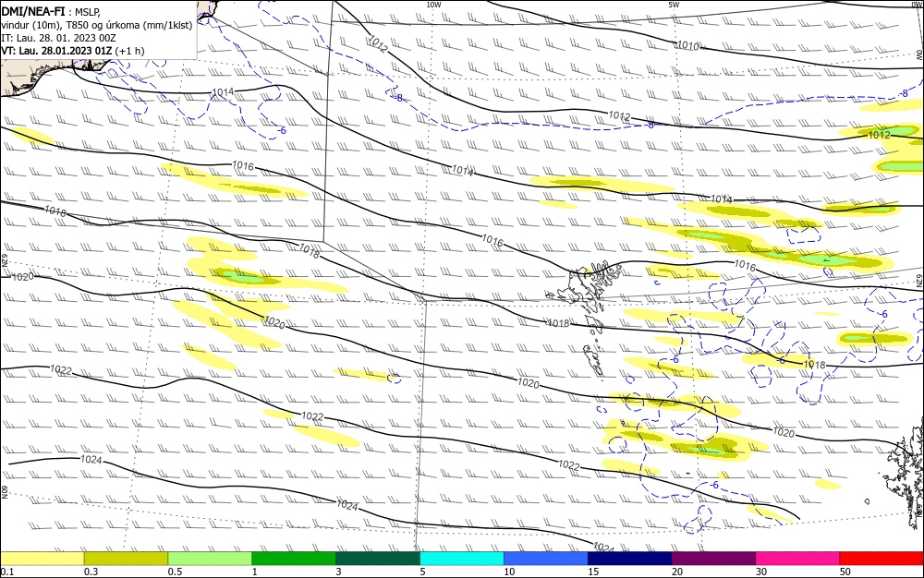The height and width of the screenshot is (578, 924).
Task: Select the green 1–3 mm legend swatch
Action: [294, 559]
